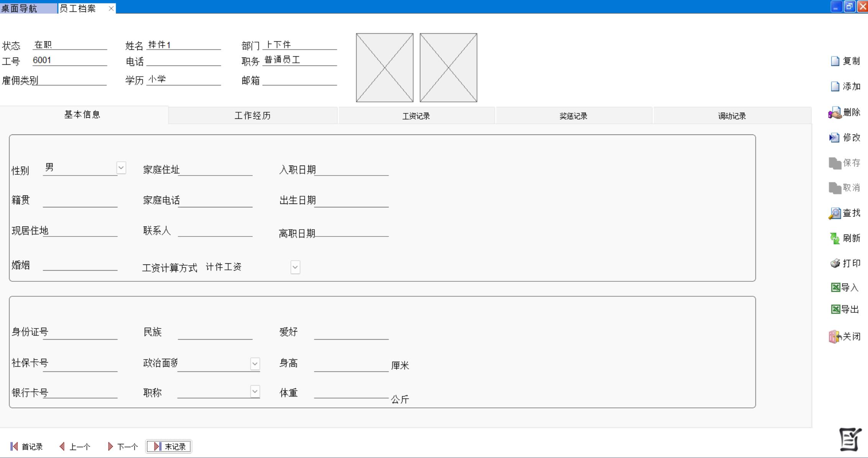Open the 职称 dropdown arrow
868x458 pixels.
click(x=255, y=391)
